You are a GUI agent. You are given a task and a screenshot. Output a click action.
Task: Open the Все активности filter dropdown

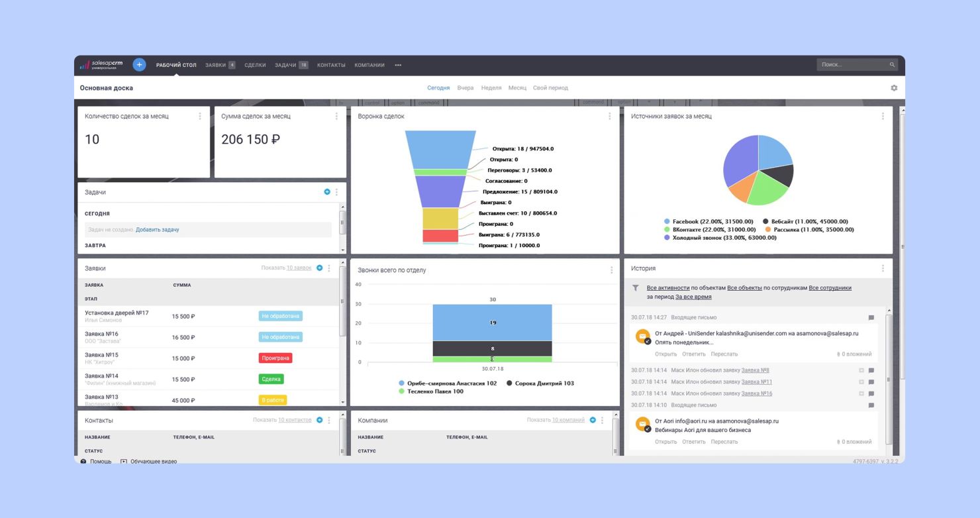click(x=667, y=288)
